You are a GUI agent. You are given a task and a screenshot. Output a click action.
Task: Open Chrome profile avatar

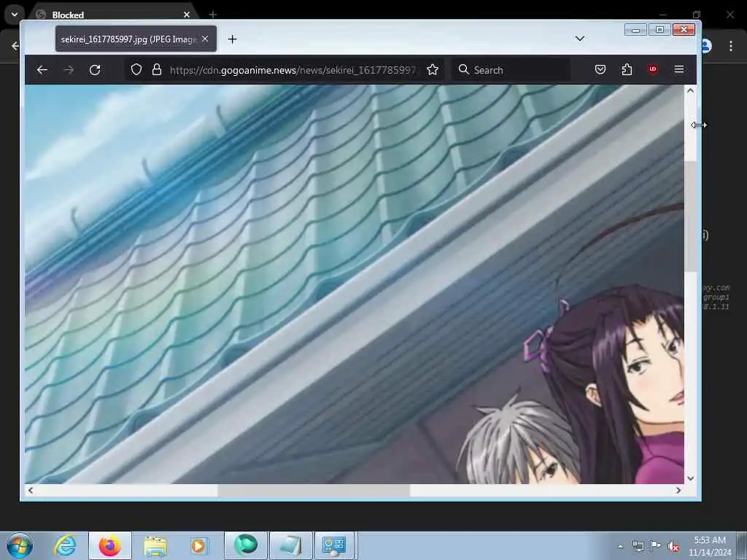tap(706, 46)
